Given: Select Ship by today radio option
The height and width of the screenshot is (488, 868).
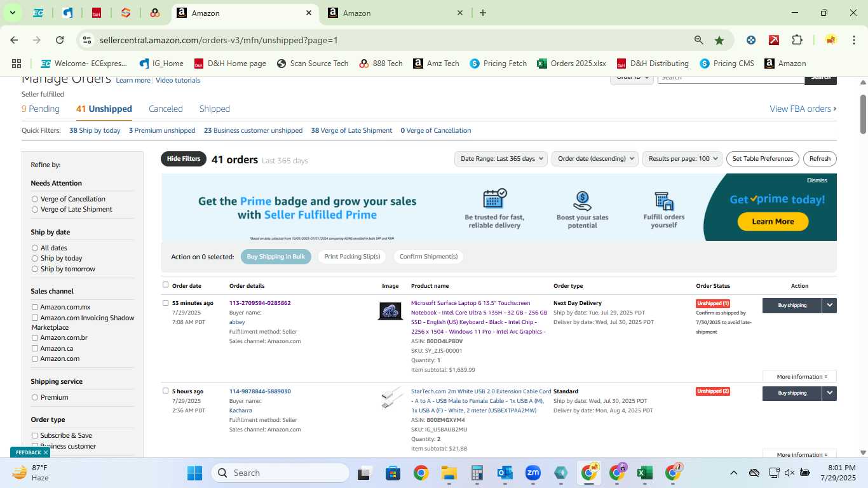Looking at the screenshot, I should (x=35, y=258).
